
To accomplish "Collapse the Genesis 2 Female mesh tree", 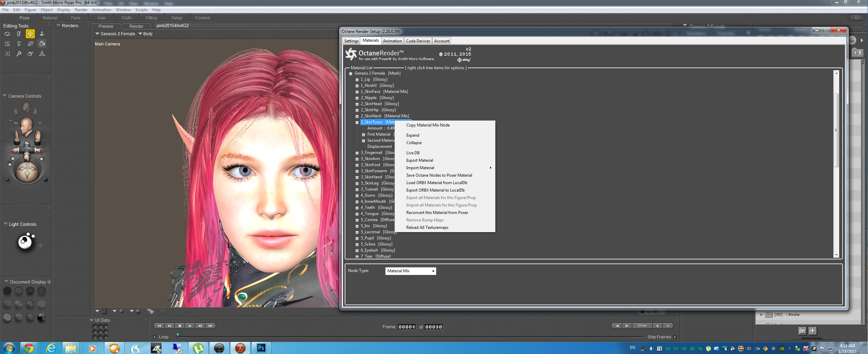I will 350,74.
